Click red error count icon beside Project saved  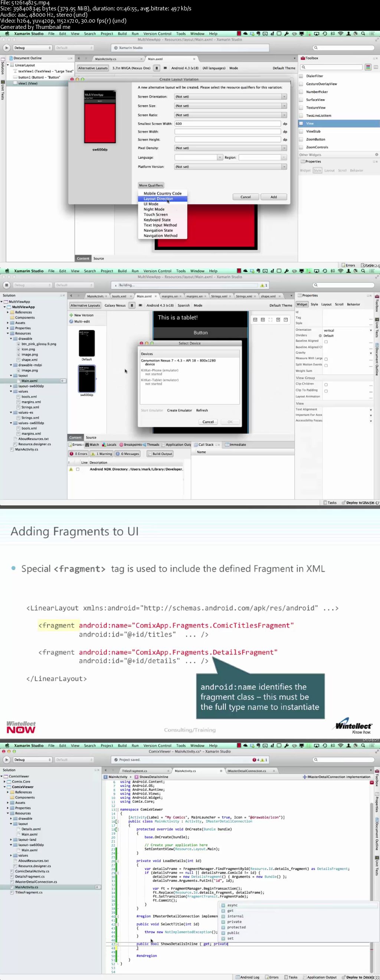(254, 760)
